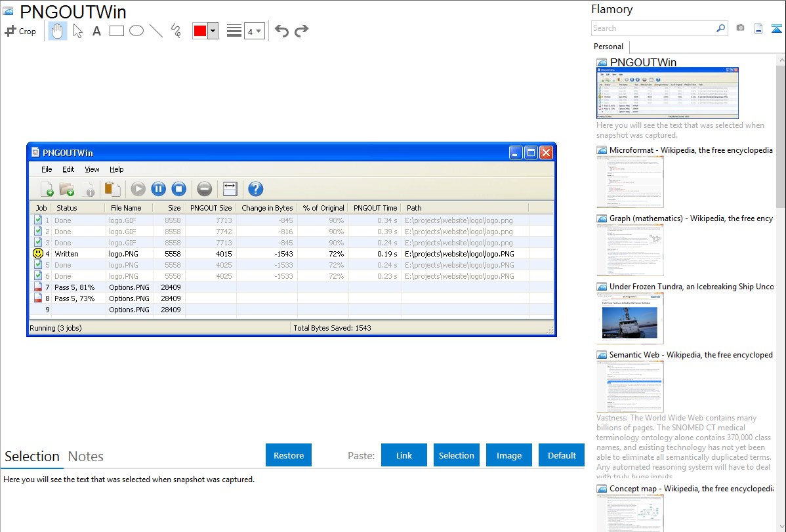Click into the Flamory Search field
This screenshot has width=786, height=532.
[653, 28]
